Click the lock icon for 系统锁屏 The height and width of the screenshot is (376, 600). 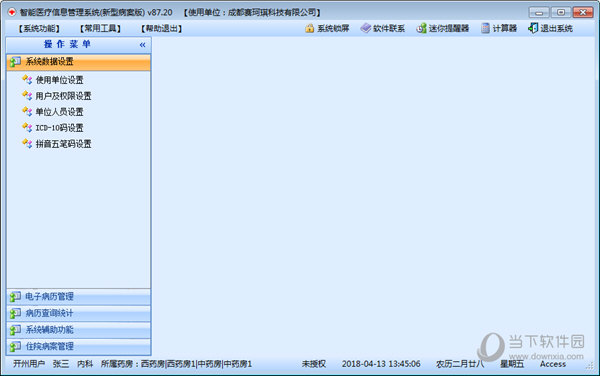[310, 28]
